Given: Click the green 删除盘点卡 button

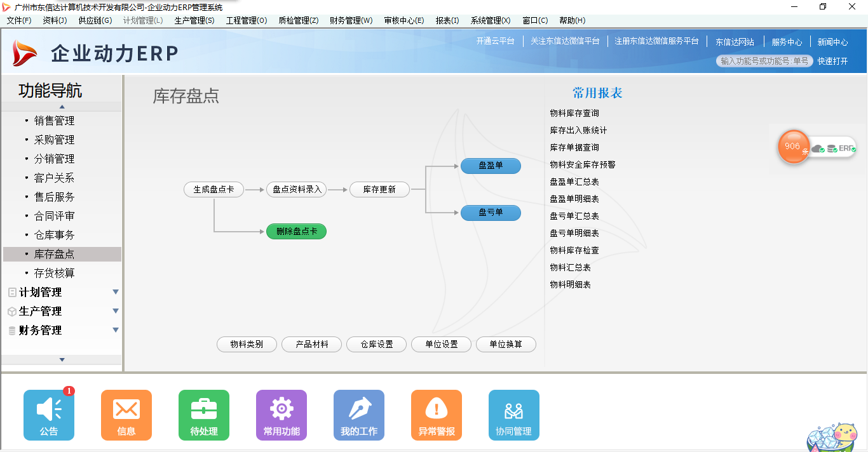Looking at the screenshot, I should (296, 231).
